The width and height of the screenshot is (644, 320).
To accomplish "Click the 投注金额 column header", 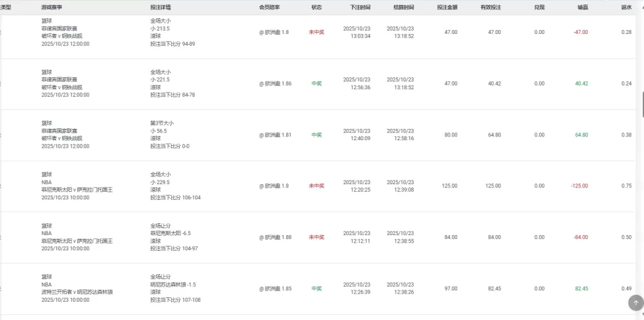I will [x=447, y=7].
